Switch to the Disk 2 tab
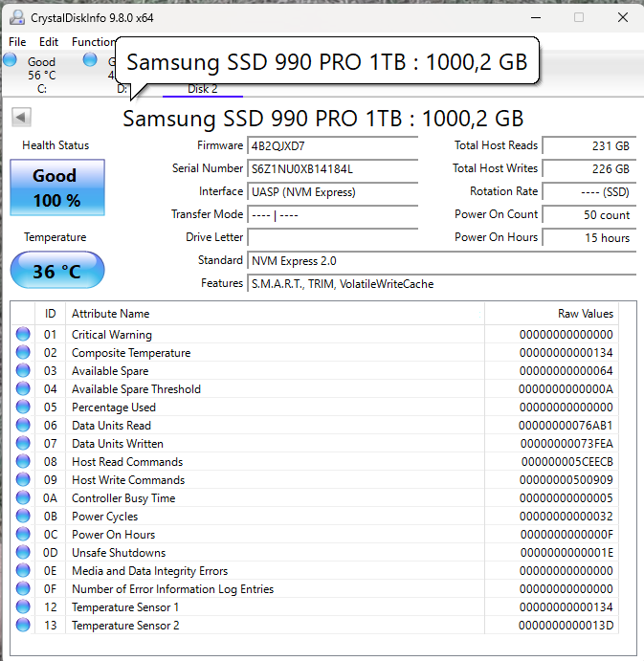The height and width of the screenshot is (661, 644). click(x=203, y=89)
